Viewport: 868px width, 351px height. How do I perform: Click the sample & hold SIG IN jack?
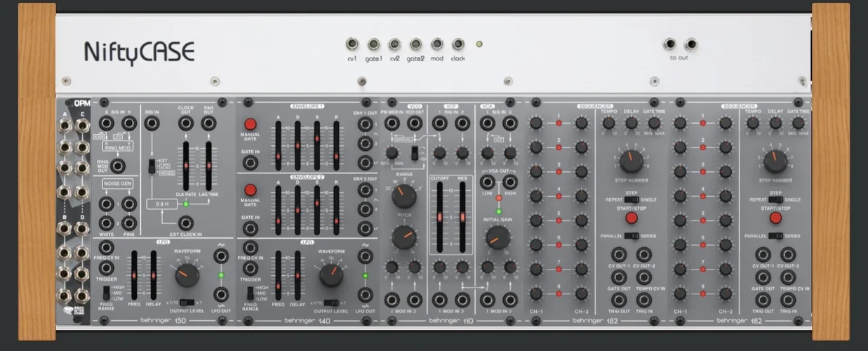(152, 124)
